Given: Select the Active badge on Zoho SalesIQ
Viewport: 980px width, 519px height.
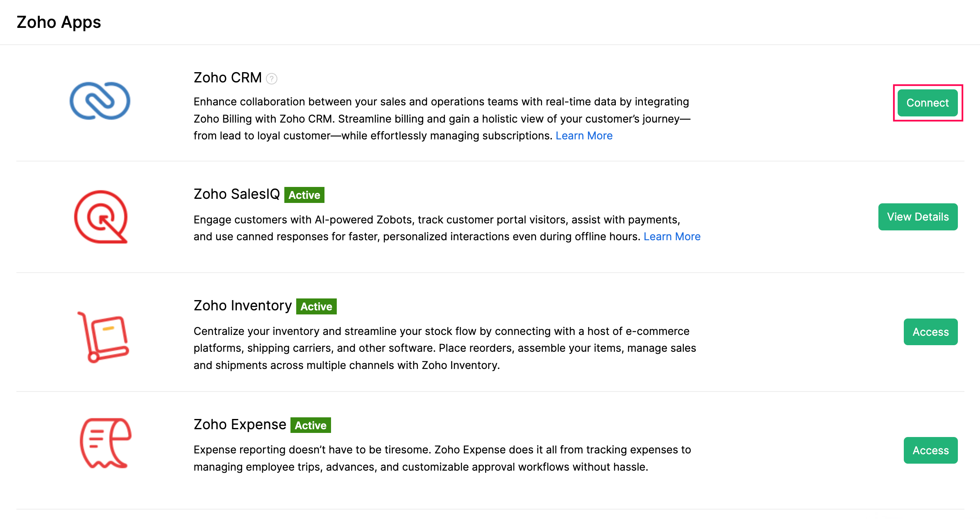Looking at the screenshot, I should 304,195.
